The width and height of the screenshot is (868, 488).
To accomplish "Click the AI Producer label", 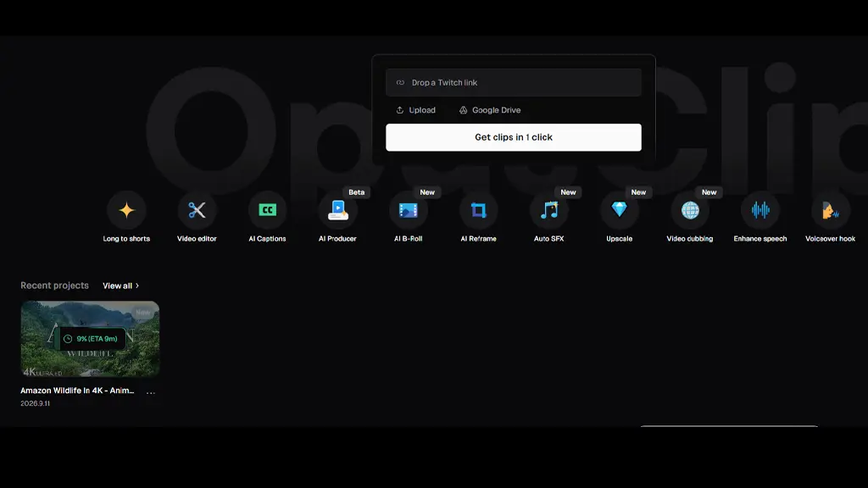I will click(x=337, y=238).
